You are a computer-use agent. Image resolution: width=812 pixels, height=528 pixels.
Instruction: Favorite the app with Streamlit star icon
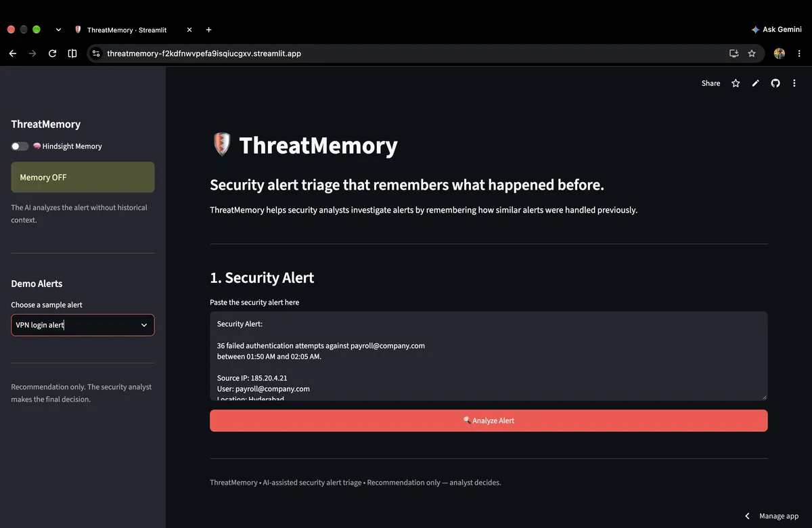736,83
